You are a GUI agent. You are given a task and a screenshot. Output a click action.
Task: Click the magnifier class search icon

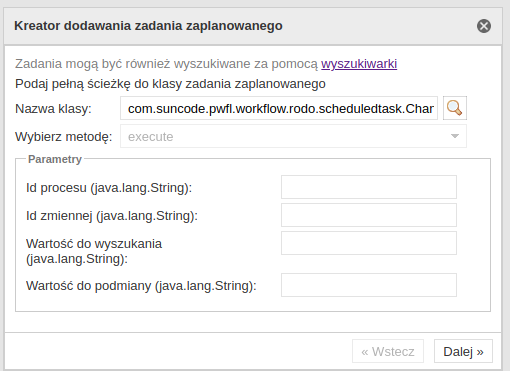455,108
